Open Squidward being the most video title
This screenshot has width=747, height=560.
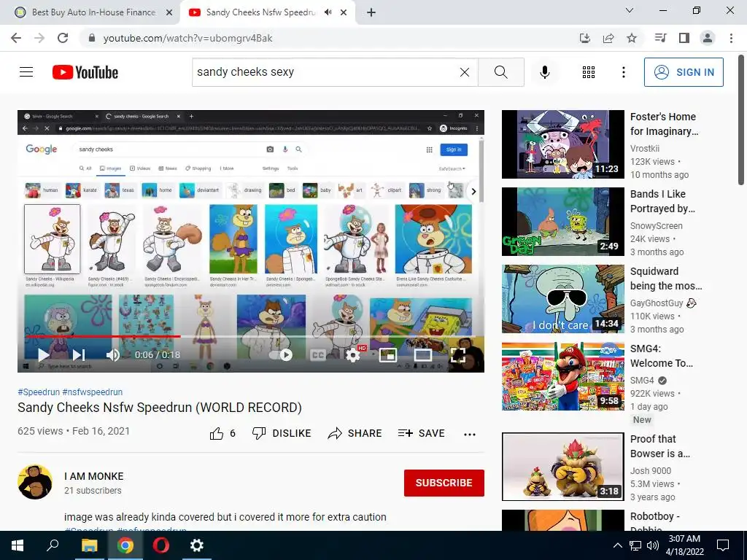tap(666, 279)
